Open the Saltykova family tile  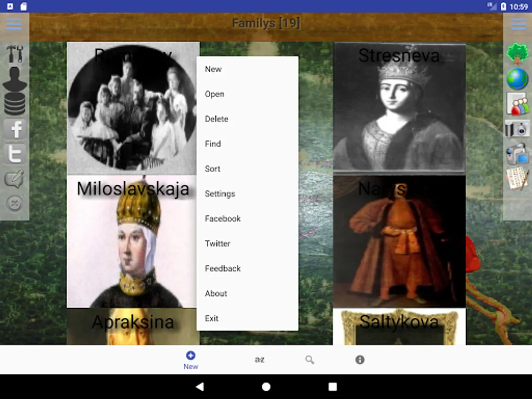[x=399, y=327]
